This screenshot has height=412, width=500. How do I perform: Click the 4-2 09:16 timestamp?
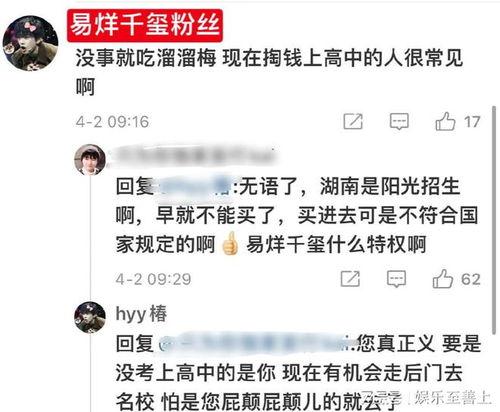(112, 121)
